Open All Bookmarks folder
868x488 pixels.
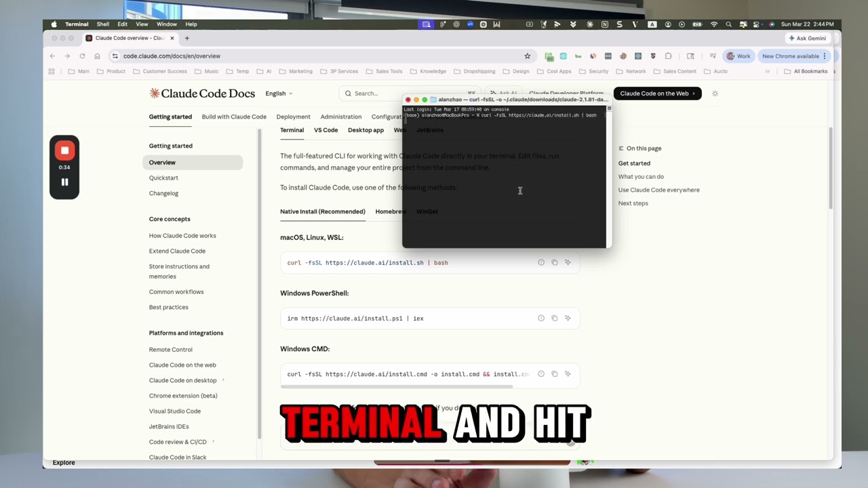(x=806, y=71)
